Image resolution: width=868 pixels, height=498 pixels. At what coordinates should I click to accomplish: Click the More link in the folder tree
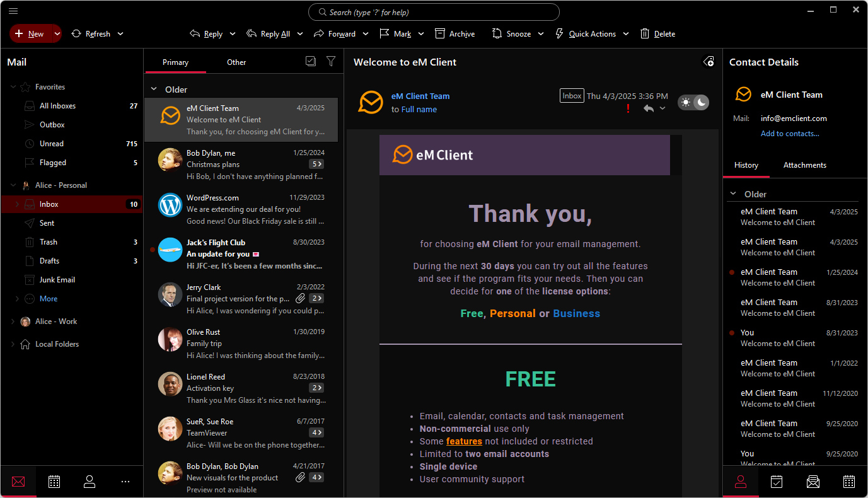click(49, 299)
